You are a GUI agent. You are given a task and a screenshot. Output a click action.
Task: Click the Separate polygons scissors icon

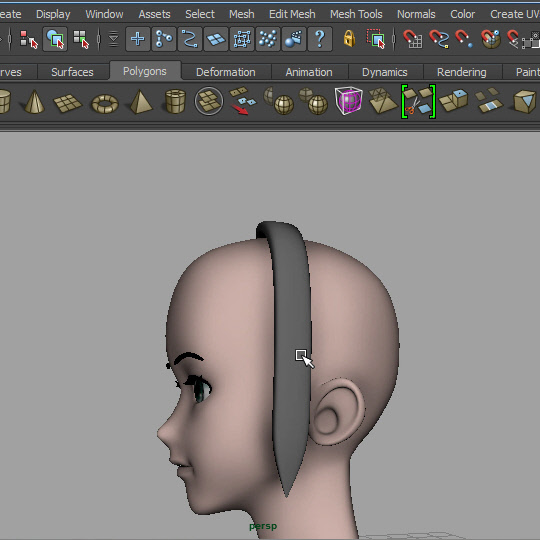(x=418, y=102)
